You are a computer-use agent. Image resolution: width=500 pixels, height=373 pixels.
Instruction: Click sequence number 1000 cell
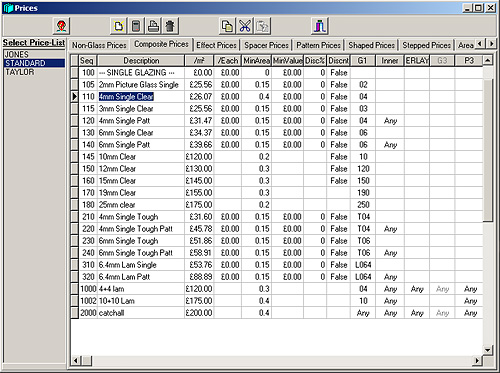point(88,289)
